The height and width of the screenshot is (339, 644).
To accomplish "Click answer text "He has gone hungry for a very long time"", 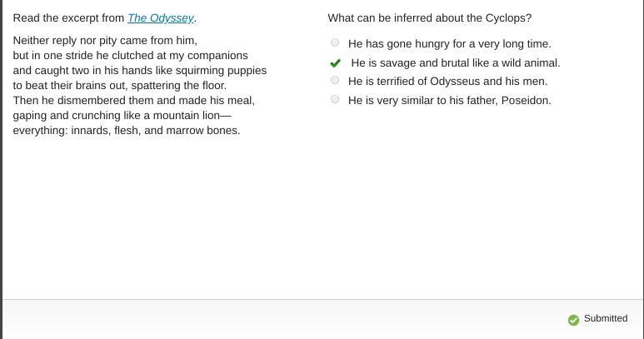I will [x=449, y=43].
